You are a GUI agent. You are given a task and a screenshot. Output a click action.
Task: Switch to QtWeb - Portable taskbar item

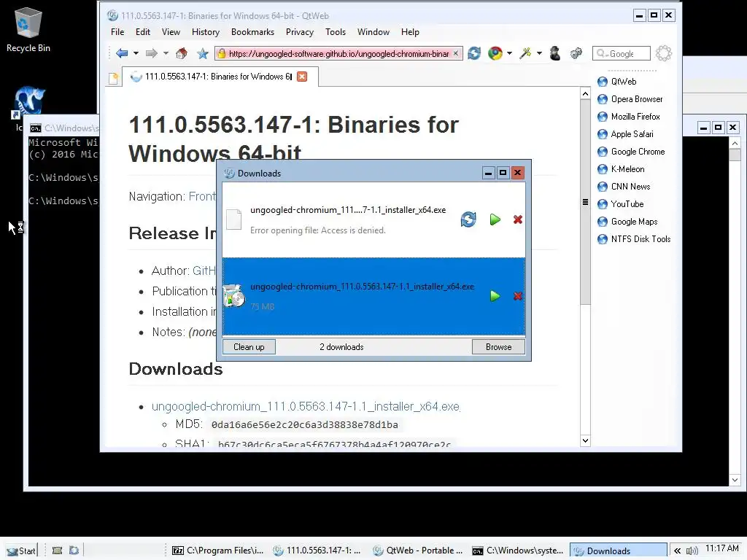pos(417,551)
